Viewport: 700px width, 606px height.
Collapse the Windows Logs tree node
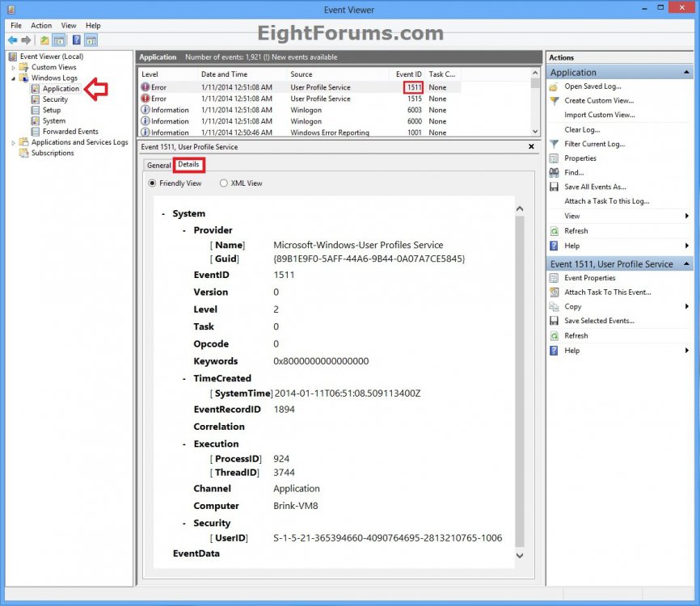14,78
